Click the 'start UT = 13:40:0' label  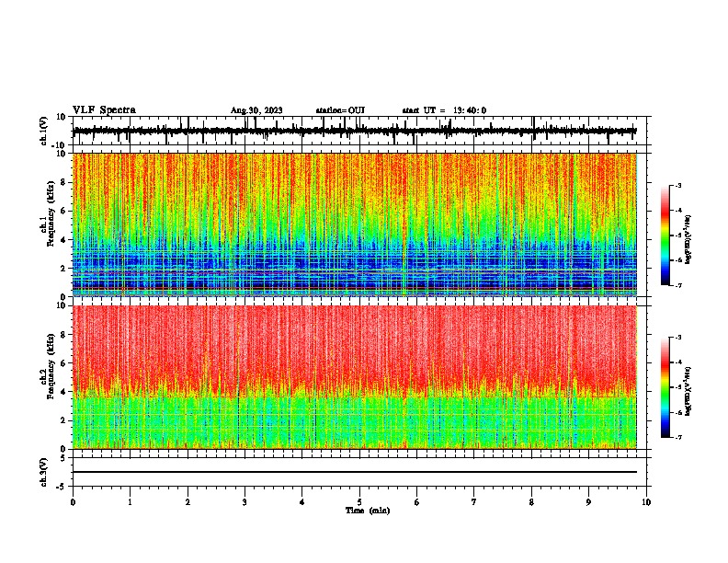tap(444, 110)
